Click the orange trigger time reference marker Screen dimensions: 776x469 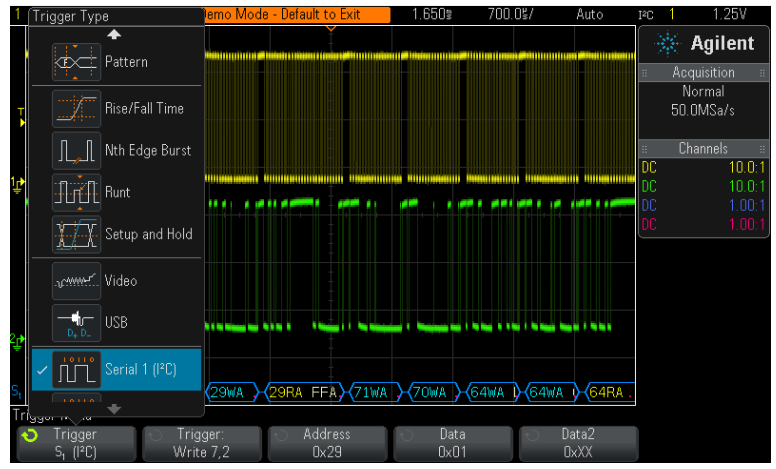331,29
